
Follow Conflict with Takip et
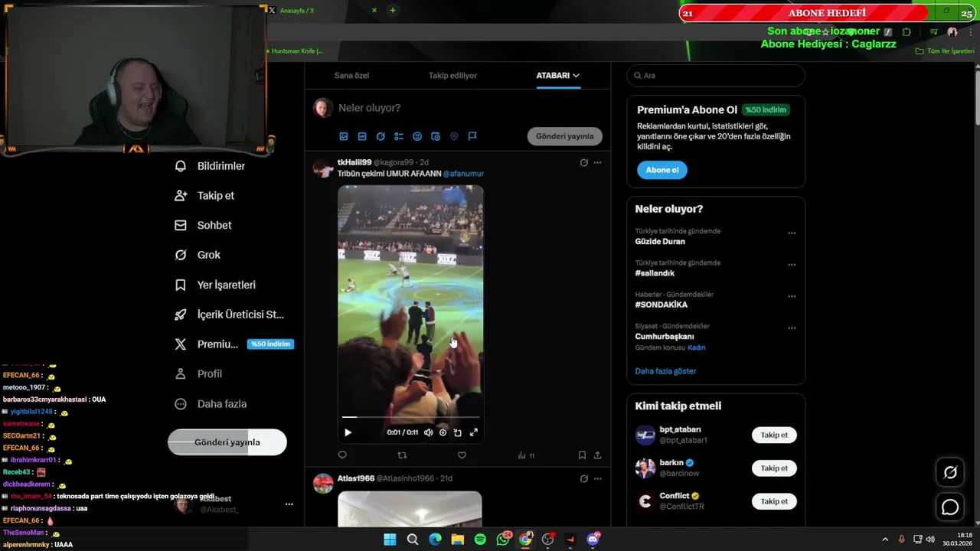coord(774,501)
